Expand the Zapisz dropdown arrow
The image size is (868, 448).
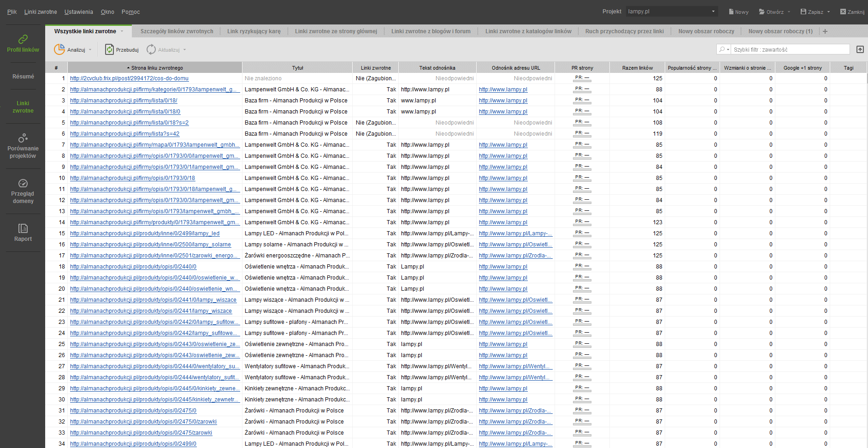click(828, 12)
